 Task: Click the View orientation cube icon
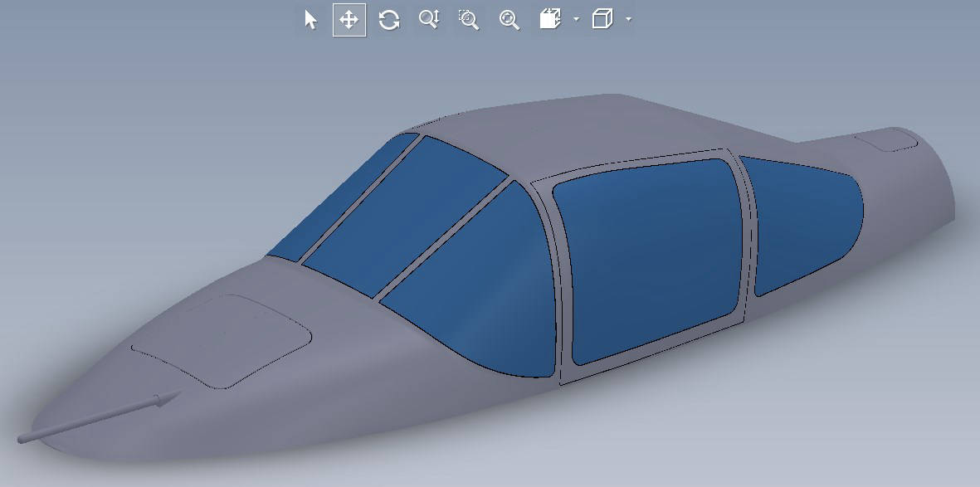pos(550,20)
